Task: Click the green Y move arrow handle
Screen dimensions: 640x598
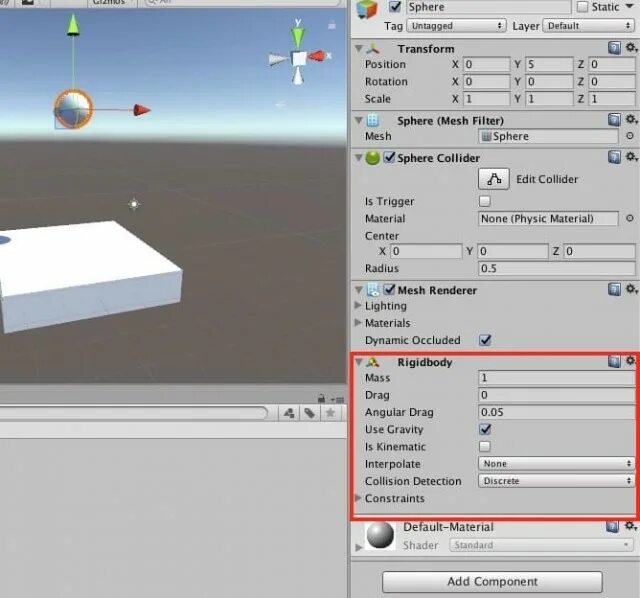Action: point(73,25)
